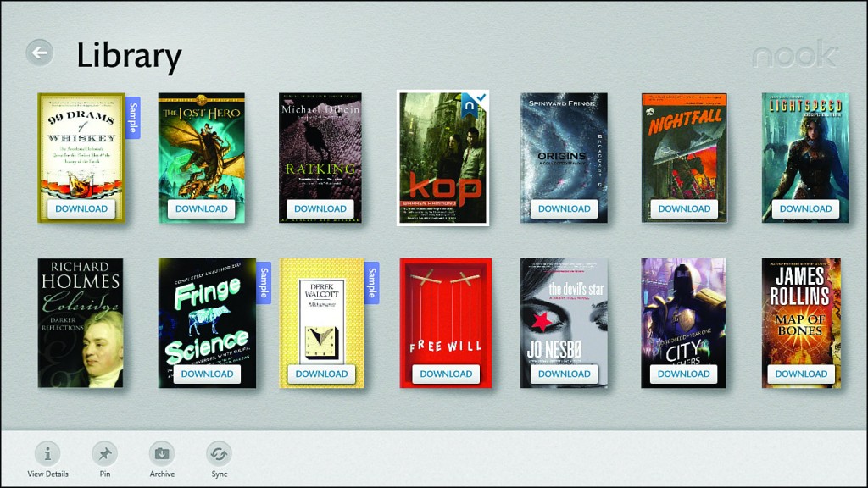
Task: Download 99 Drams of Whiskey sample
Action: [81, 208]
